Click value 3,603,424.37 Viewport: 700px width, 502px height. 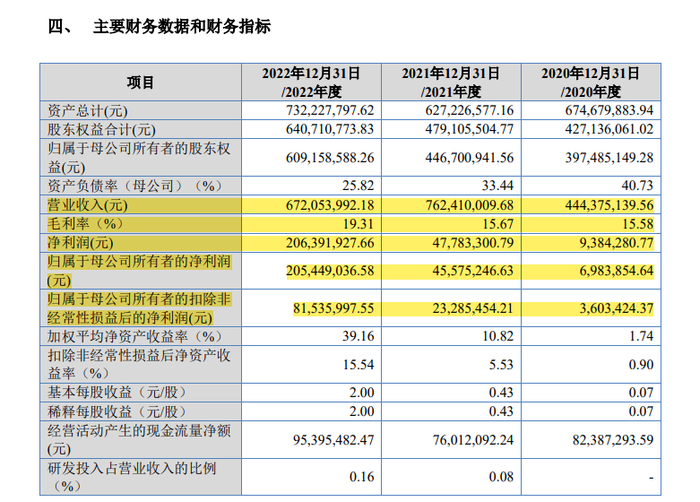(x=617, y=308)
